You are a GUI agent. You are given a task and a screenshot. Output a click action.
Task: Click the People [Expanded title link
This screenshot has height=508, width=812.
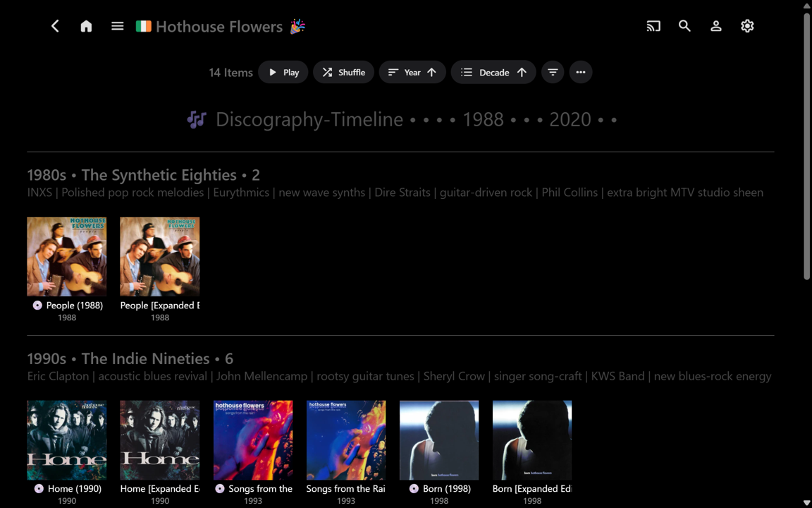159,306
